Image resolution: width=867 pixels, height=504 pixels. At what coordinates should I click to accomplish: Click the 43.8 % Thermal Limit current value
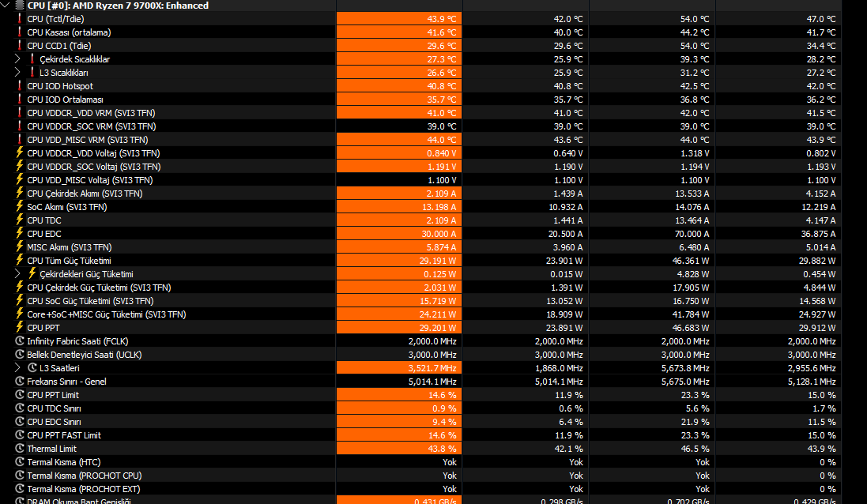(399, 449)
